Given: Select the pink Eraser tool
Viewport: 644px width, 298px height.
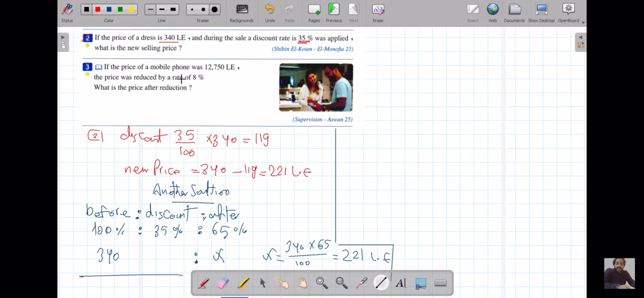Looking at the screenshot, I should [223, 283].
